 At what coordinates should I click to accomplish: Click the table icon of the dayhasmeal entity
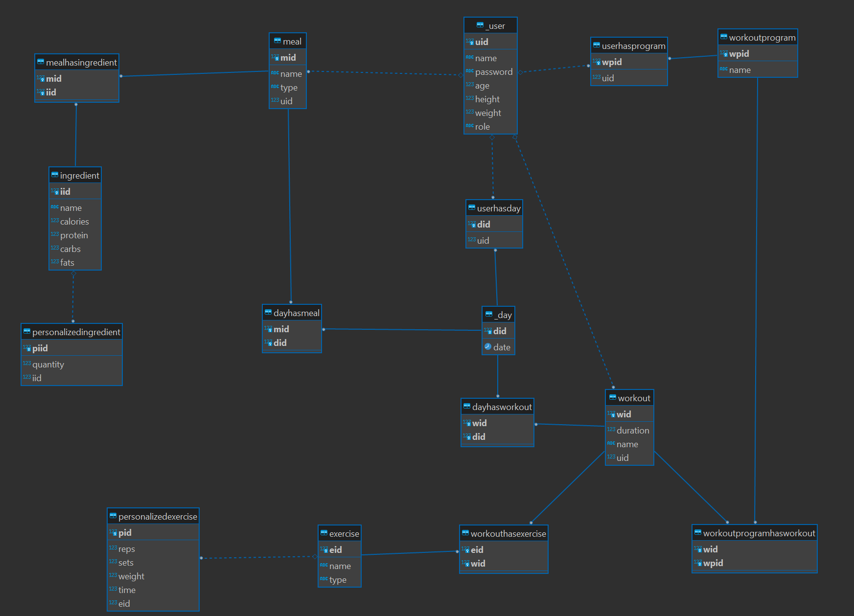coord(268,313)
